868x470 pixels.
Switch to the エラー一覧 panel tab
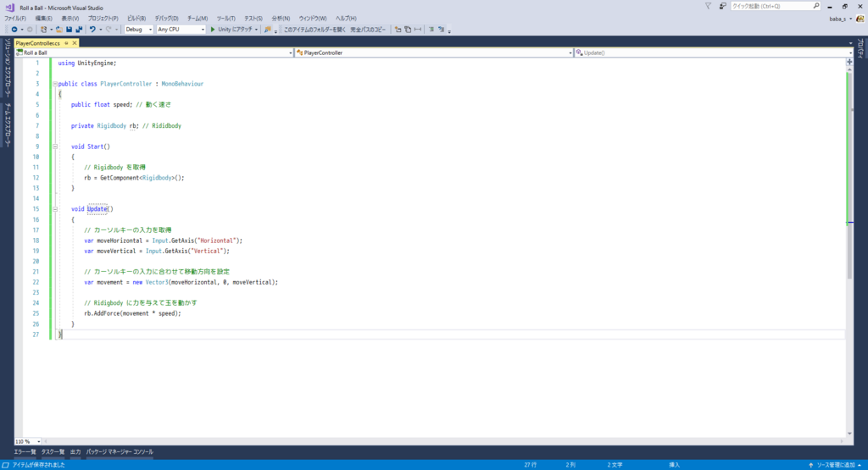(x=25, y=451)
